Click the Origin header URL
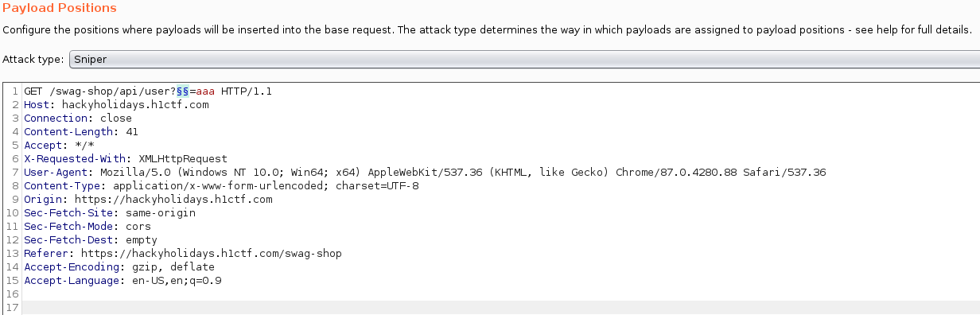Image resolution: width=980 pixels, height=315 pixels. pos(173,199)
